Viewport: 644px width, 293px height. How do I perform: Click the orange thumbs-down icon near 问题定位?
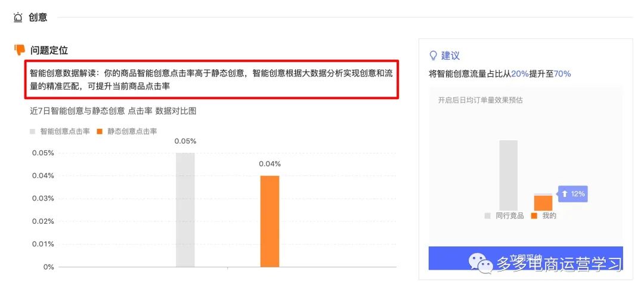click(x=20, y=50)
